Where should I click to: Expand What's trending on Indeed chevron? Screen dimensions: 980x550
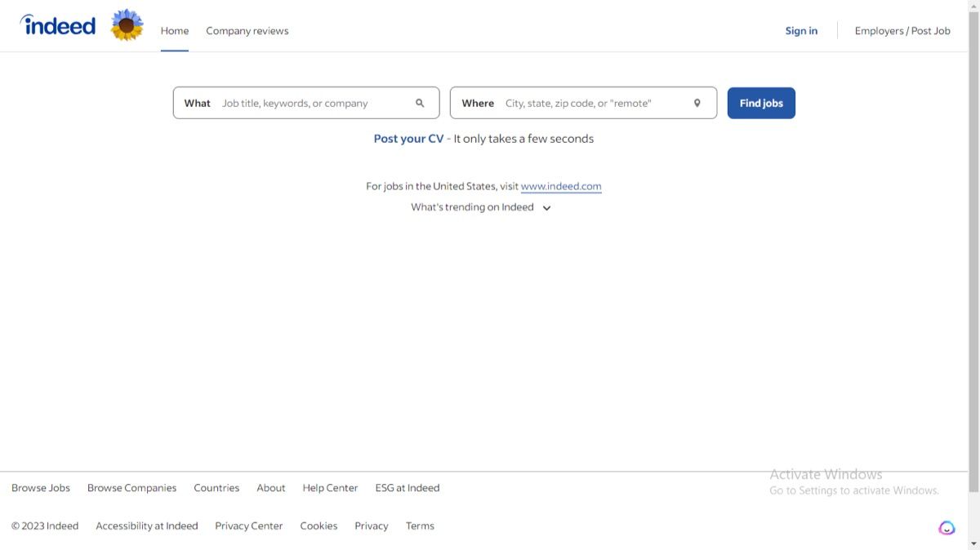click(x=547, y=208)
